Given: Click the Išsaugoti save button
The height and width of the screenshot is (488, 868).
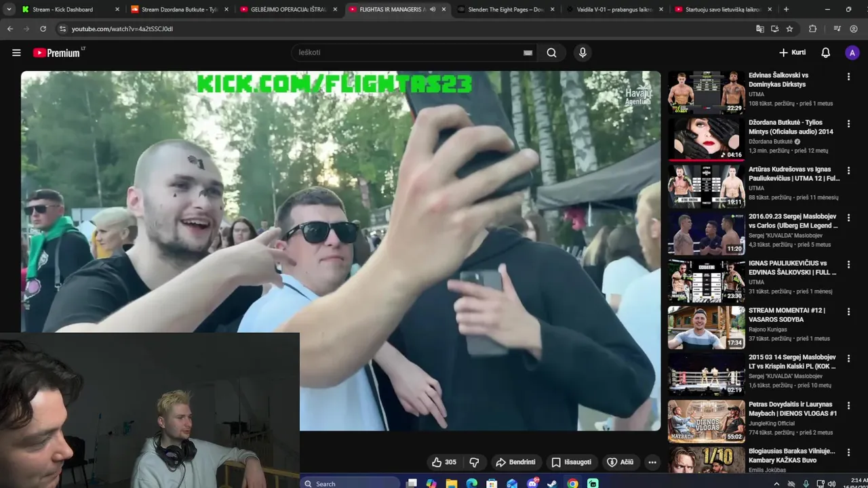Looking at the screenshot, I should [571, 462].
